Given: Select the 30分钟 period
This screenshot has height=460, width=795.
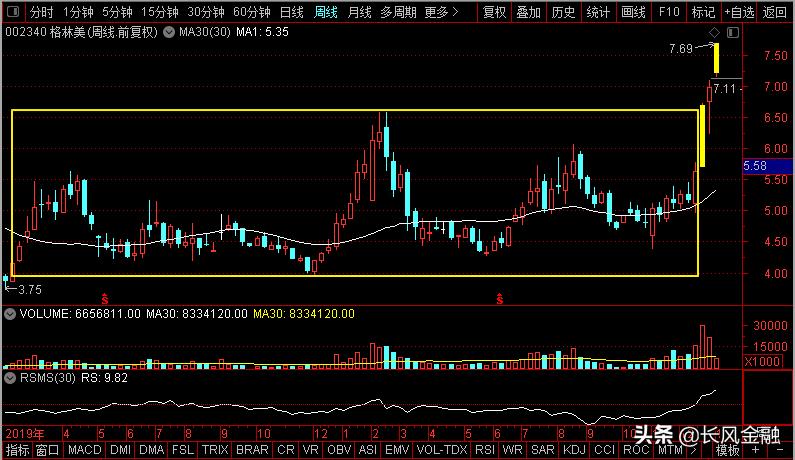Looking at the screenshot, I should click(x=206, y=12).
